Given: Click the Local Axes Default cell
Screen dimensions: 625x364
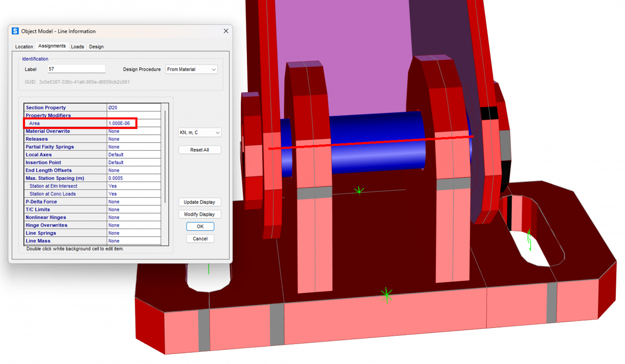Looking at the screenshot, I should tap(134, 155).
